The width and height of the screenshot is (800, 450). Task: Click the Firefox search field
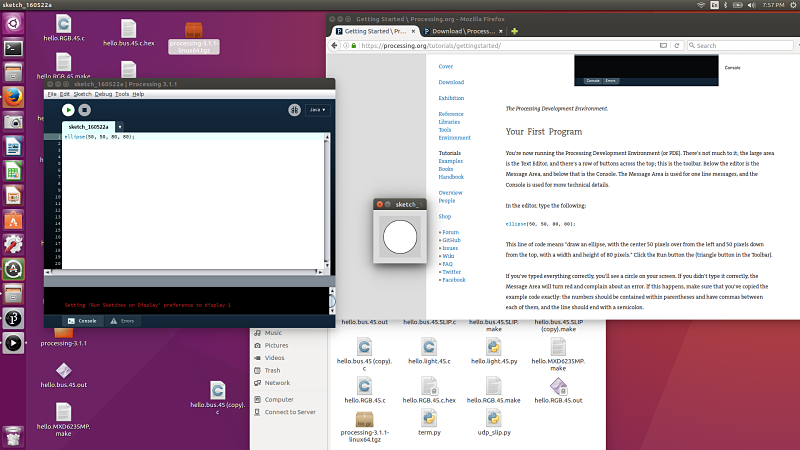click(740, 45)
